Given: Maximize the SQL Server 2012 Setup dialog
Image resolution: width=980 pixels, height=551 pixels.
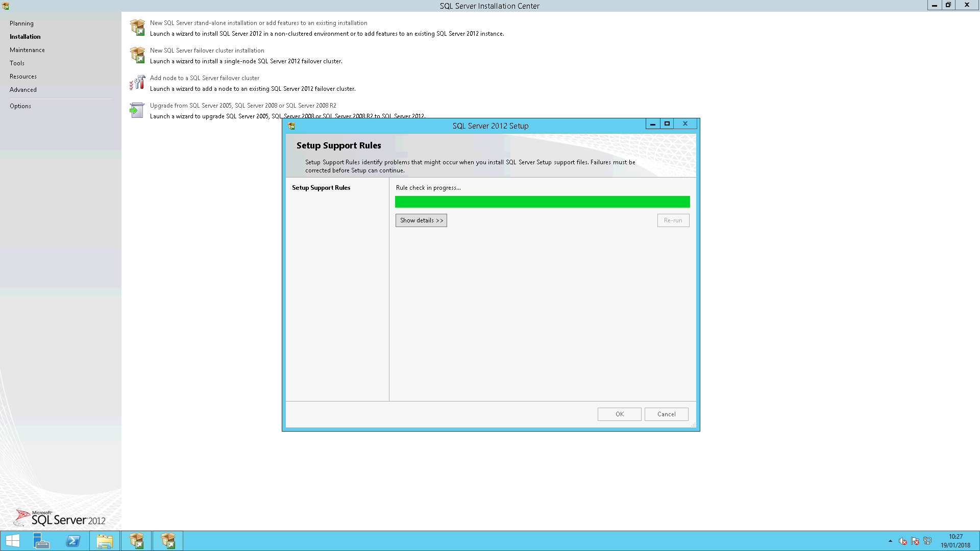Looking at the screenshot, I should 667,123.
